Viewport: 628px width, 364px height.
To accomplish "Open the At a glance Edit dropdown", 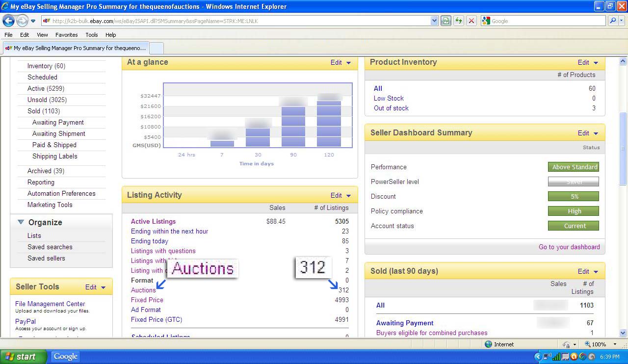I will (x=341, y=62).
